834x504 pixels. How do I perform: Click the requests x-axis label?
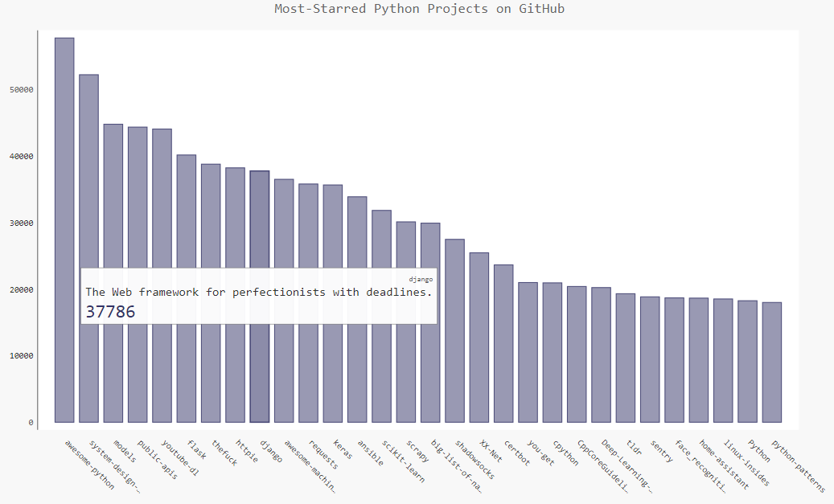tap(323, 455)
